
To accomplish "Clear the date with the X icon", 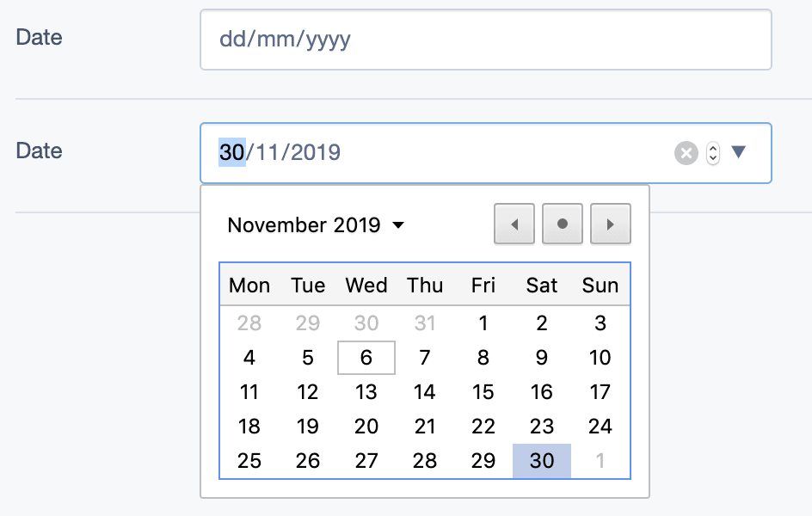I will [x=686, y=153].
